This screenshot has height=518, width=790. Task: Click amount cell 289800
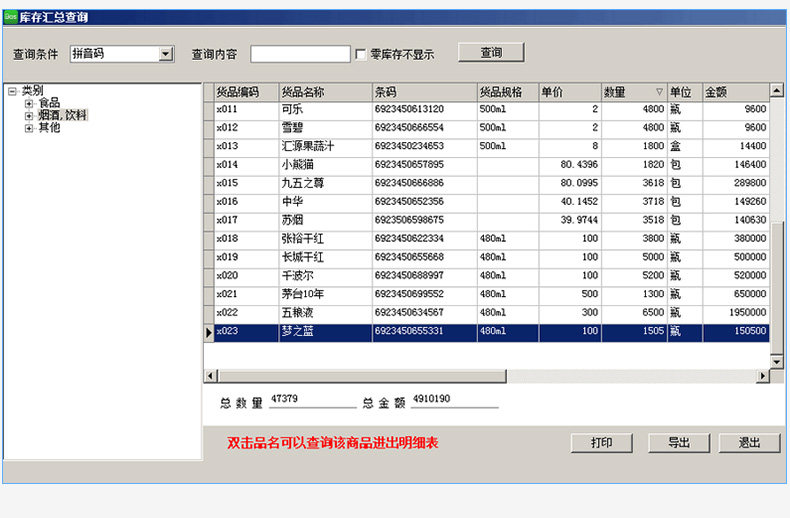(x=736, y=183)
